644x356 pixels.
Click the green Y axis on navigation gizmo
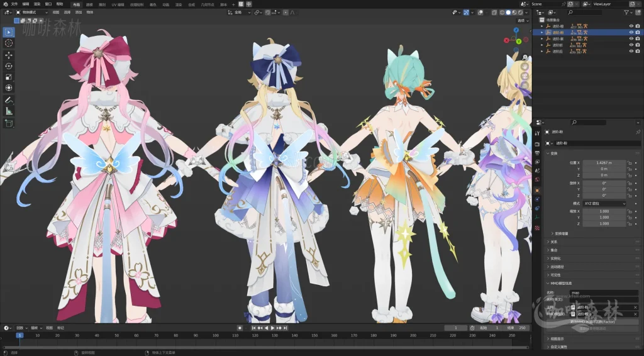(519, 42)
